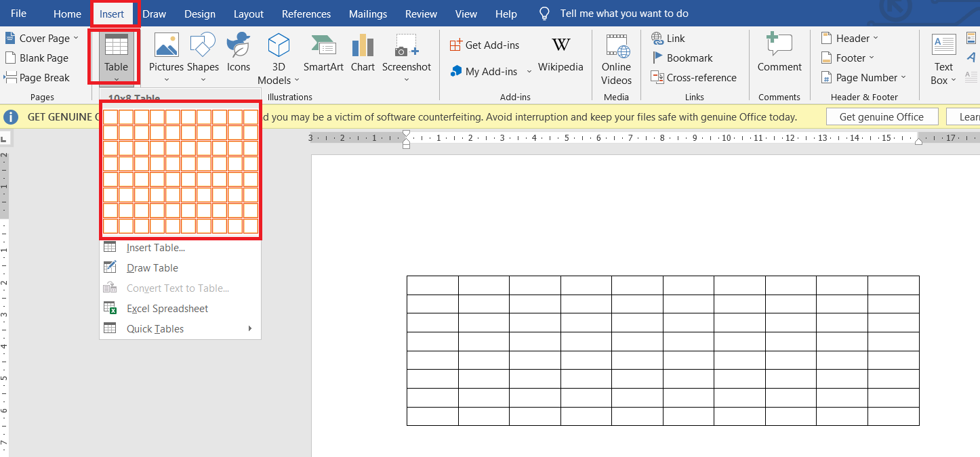Open SmartArt graphic dialog
This screenshot has height=457, width=980.
[x=323, y=54]
